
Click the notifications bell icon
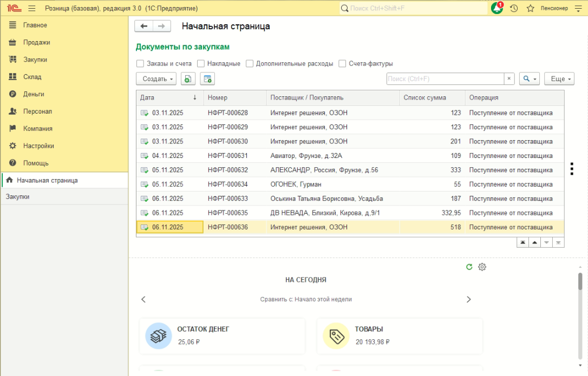click(x=497, y=8)
